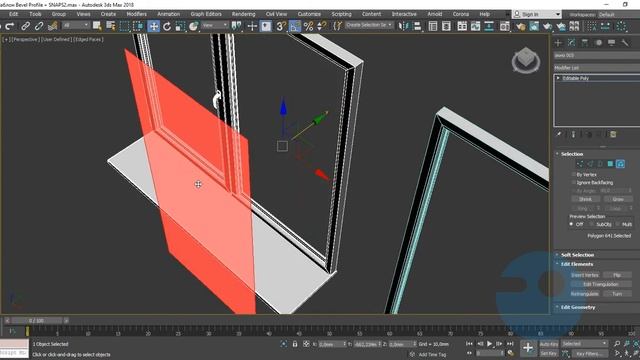The image size is (640, 360).
Task: Open the Scripting menu
Action: pos(341,14)
